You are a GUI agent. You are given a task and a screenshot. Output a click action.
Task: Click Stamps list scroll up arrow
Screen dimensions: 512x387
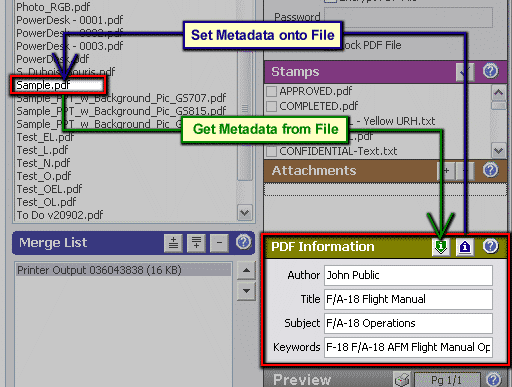tap(499, 92)
